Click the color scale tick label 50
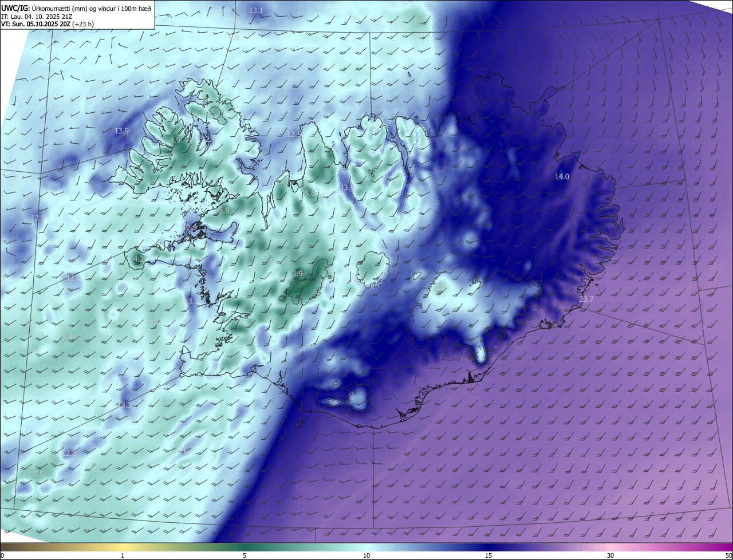This screenshot has width=733, height=560. [728, 555]
